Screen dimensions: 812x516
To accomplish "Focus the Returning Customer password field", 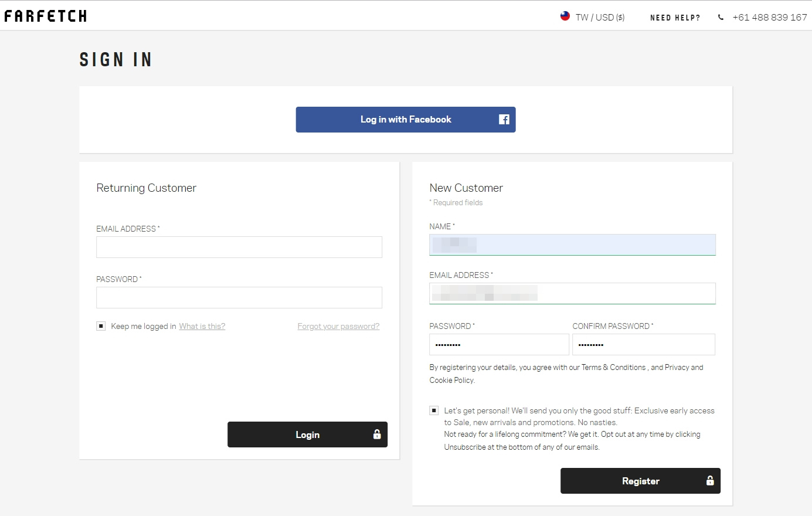I will point(239,298).
